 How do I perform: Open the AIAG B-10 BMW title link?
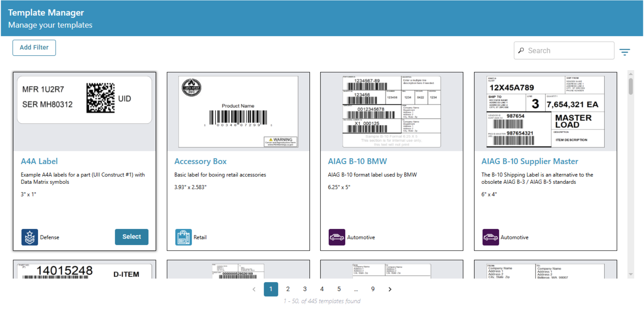357,161
